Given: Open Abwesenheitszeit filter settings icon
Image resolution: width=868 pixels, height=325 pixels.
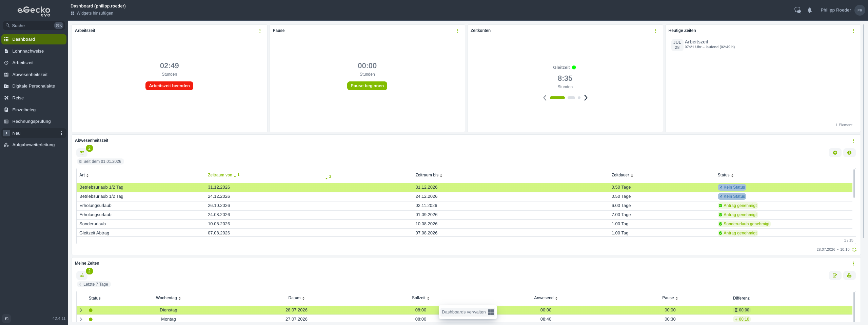Looking at the screenshot, I should pyautogui.click(x=82, y=153).
